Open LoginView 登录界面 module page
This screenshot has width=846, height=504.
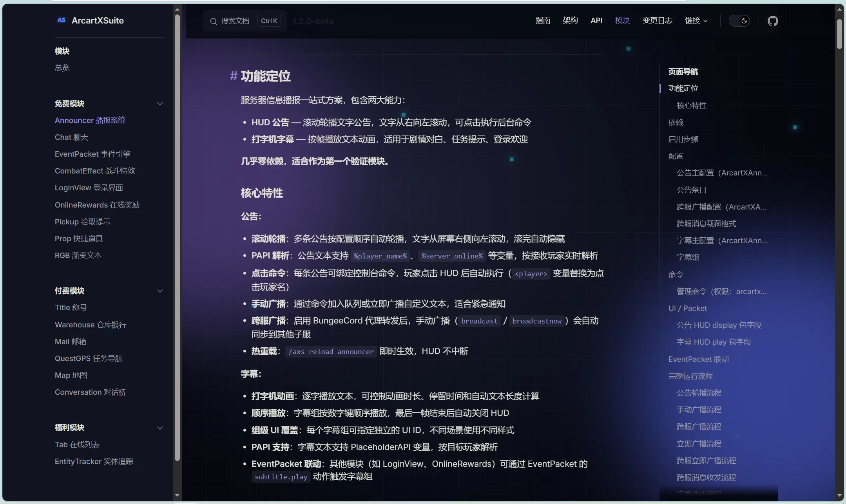(89, 188)
